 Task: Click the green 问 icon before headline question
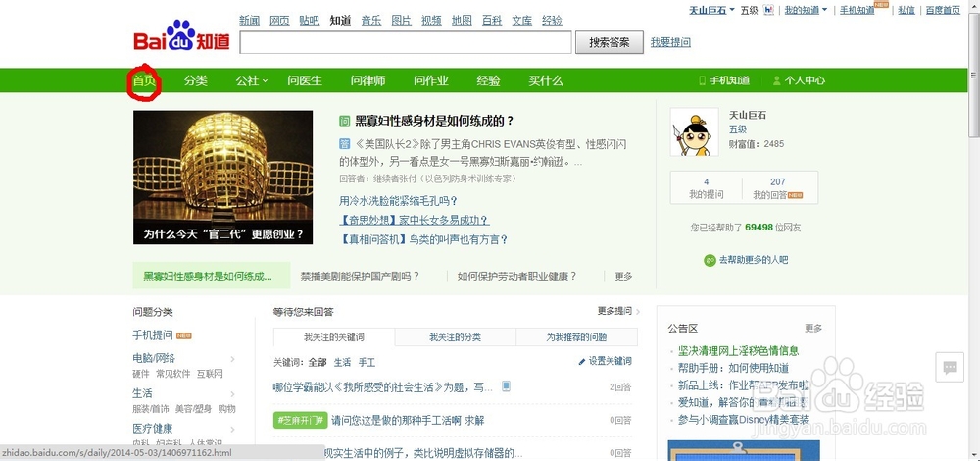[344, 122]
